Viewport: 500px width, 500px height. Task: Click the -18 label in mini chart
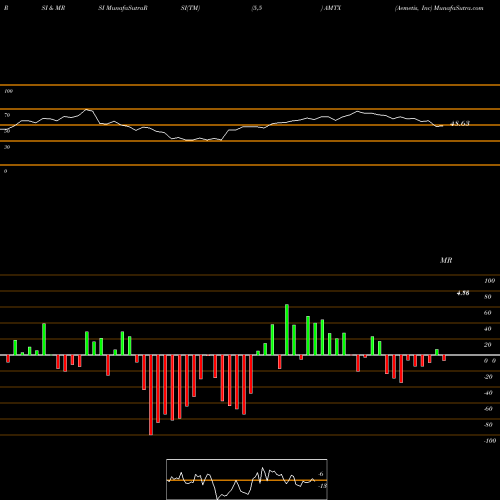click(x=322, y=486)
